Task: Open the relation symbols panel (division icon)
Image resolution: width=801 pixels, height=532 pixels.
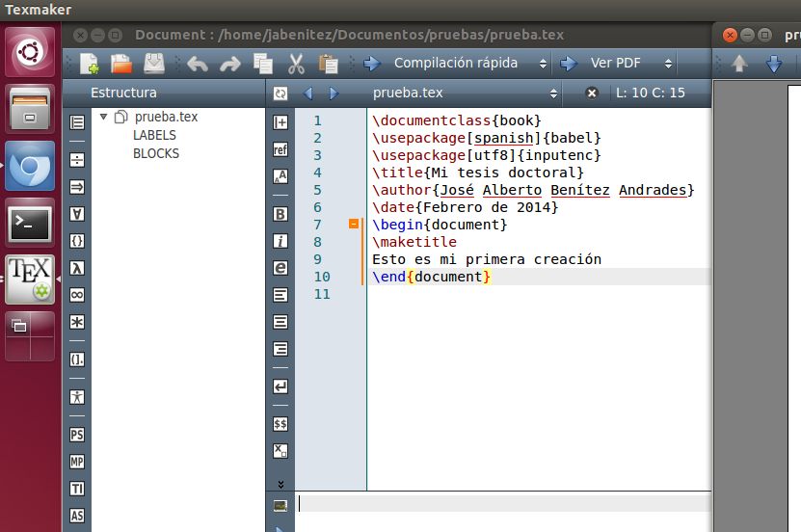Action: pyautogui.click(x=77, y=160)
